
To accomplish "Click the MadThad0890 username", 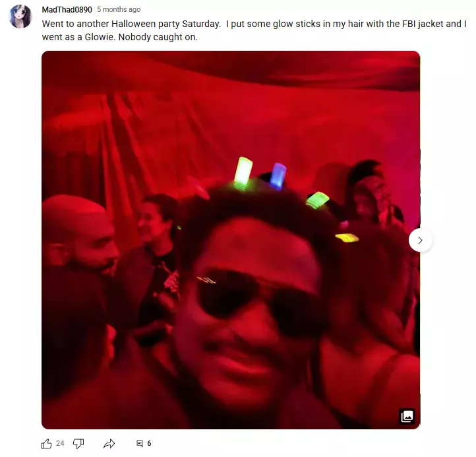I will (67, 10).
